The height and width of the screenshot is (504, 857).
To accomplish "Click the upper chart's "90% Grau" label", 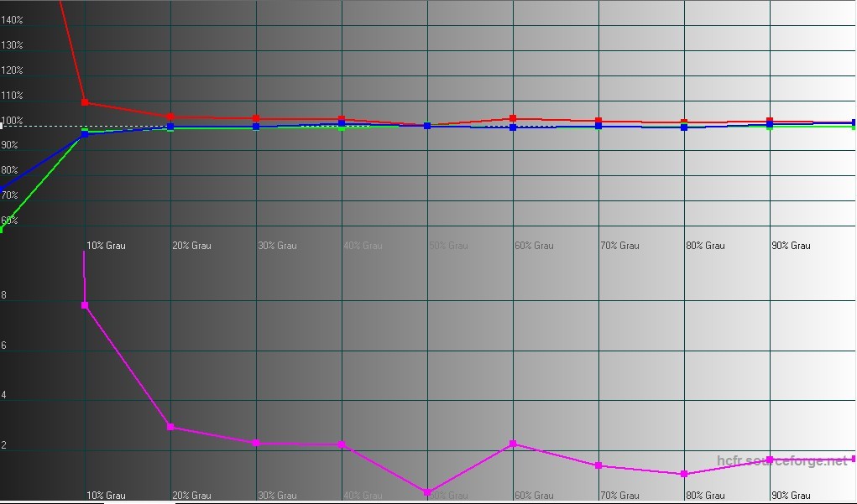I will click(791, 246).
